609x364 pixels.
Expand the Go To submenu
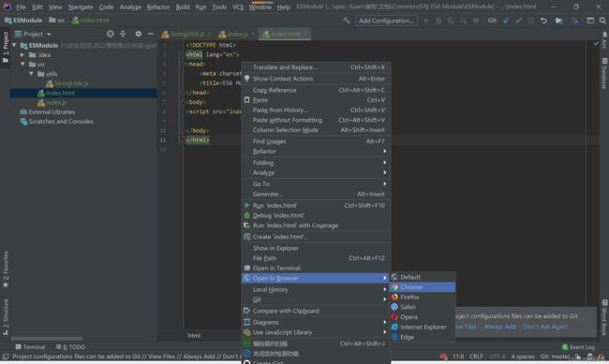(x=316, y=184)
